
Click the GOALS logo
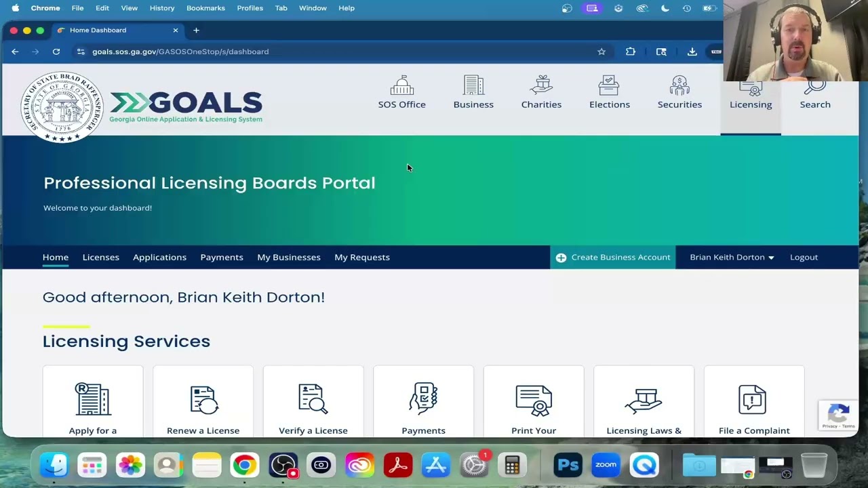[186, 107]
